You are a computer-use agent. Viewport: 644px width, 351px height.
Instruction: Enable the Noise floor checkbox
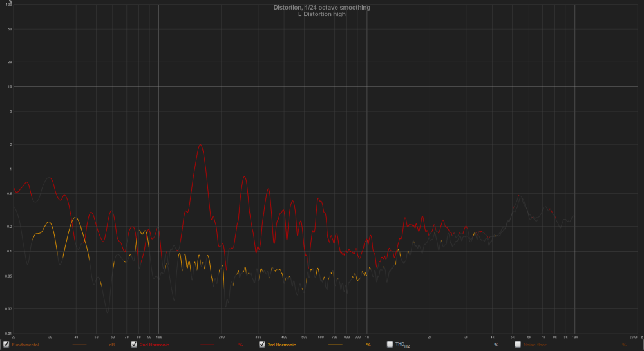point(518,345)
